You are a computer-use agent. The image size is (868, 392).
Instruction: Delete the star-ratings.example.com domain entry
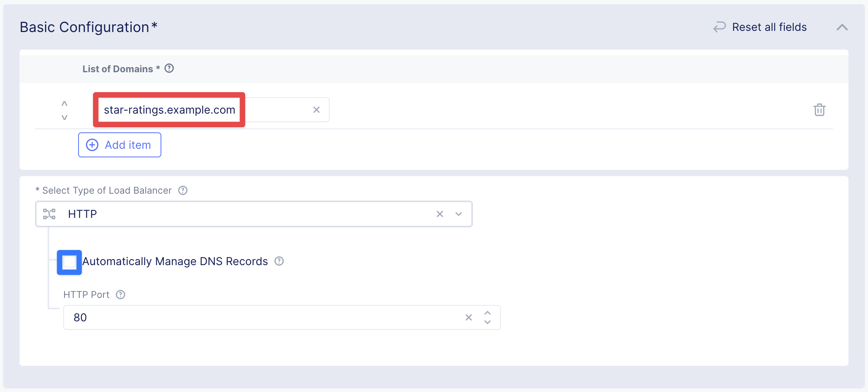(819, 110)
